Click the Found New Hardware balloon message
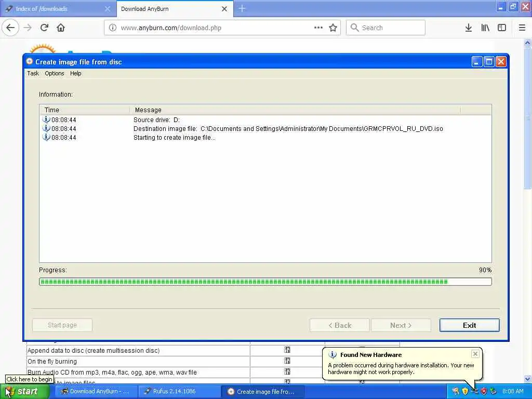This screenshot has height=399, width=532. [401, 368]
